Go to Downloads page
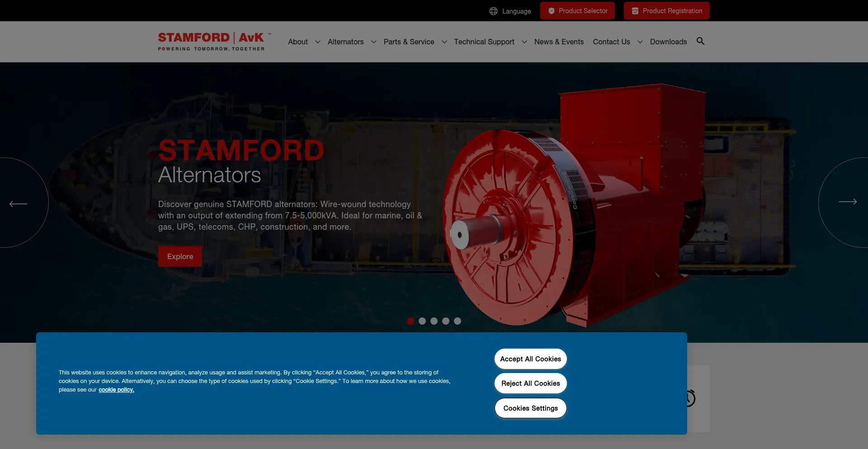This screenshot has height=449, width=868. click(668, 42)
